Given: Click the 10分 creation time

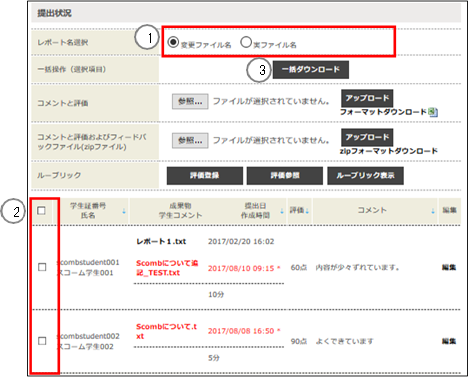Looking at the screenshot, I should coord(216,294).
